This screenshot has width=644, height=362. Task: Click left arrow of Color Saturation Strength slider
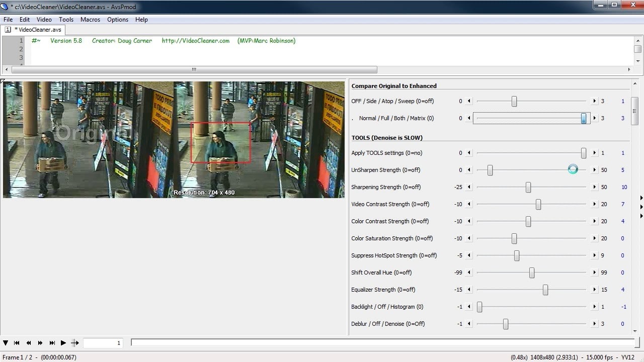tap(469, 238)
